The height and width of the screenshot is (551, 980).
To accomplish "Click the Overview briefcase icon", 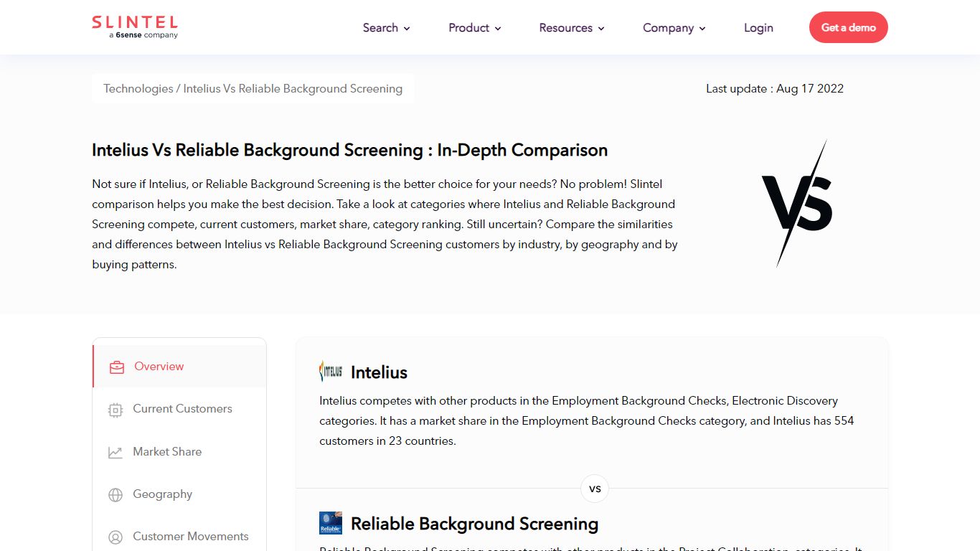I will pos(116,367).
